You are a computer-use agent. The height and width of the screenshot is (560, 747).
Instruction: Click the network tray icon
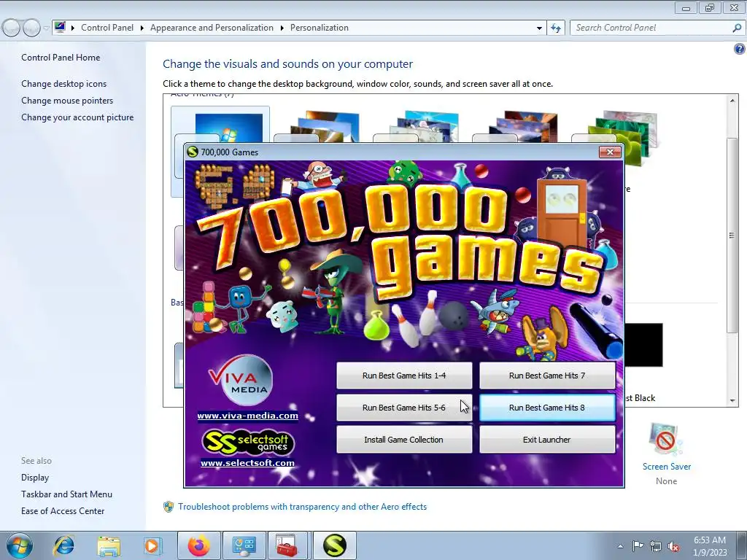[656, 546]
